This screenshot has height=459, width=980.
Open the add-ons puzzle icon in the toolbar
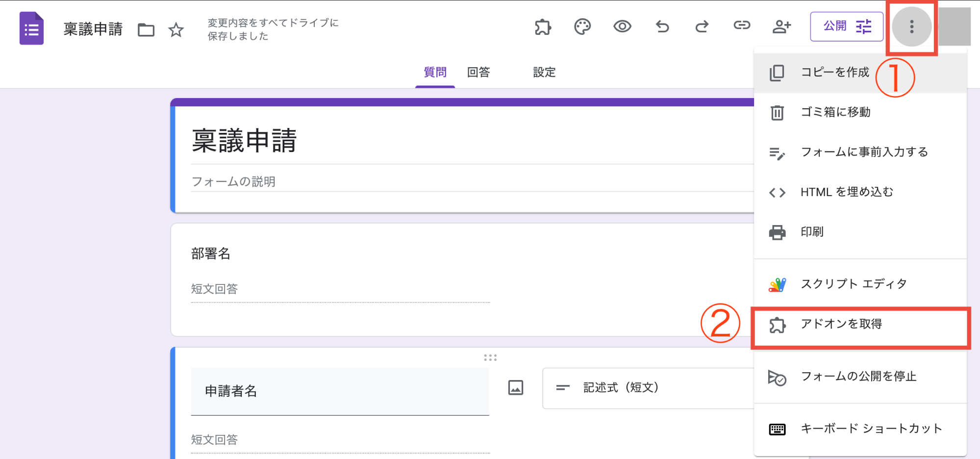click(x=543, y=26)
